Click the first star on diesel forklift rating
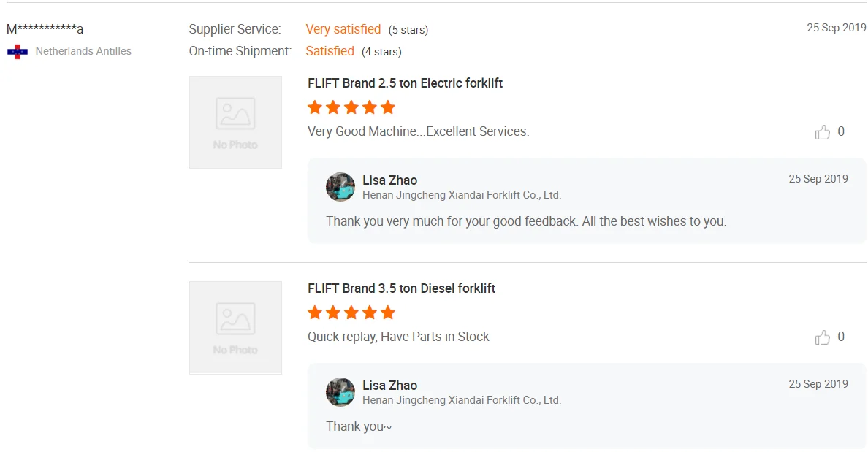Viewport: 868px width, 452px height. [315, 312]
